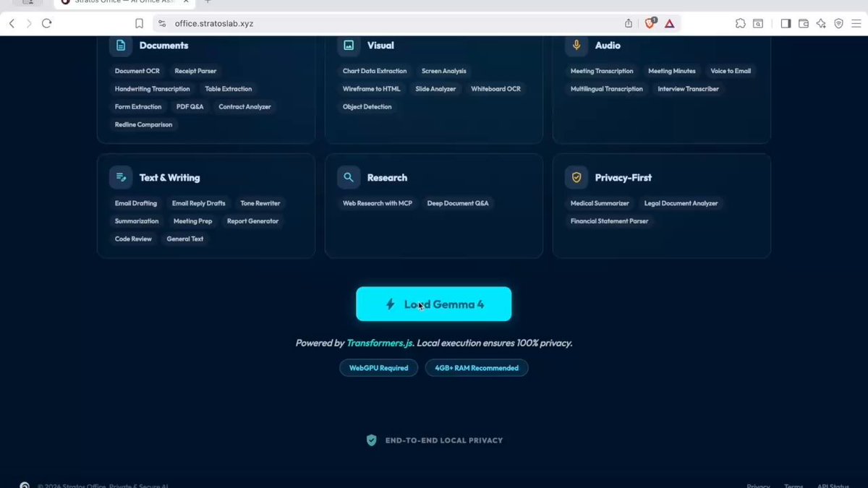Select Redline Comparison tag

[143, 124]
